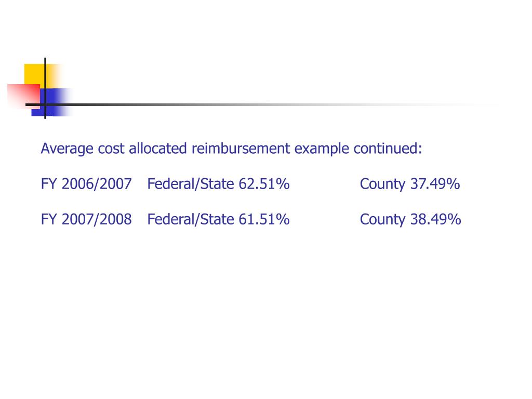
Task: Click the 'FY 2007/2008' text
Action: (86, 219)
